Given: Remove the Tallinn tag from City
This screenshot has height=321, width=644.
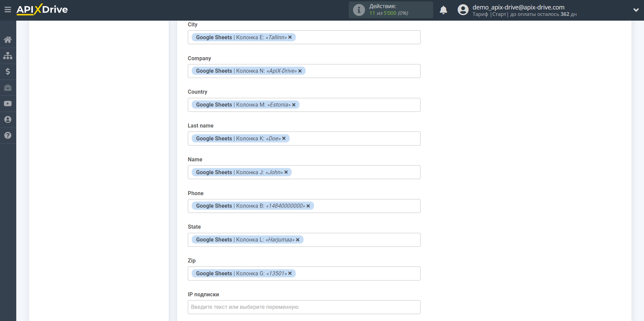Looking at the screenshot, I should click(x=290, y=37).
